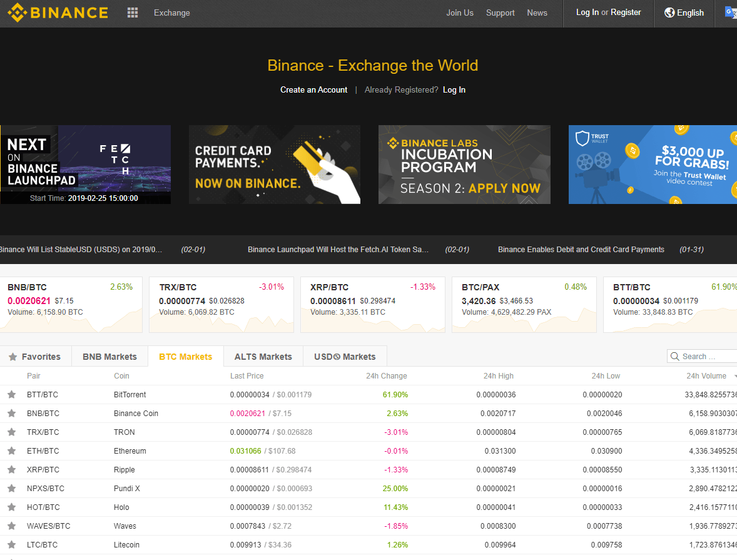
Task: Click Register in the header
Action: pos(626,13)
